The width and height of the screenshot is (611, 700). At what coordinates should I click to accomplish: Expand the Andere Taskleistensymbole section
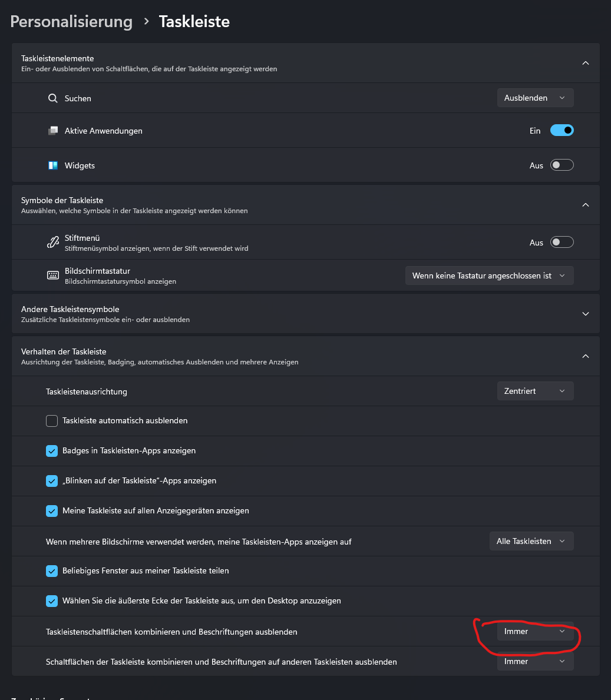point(585,314)
